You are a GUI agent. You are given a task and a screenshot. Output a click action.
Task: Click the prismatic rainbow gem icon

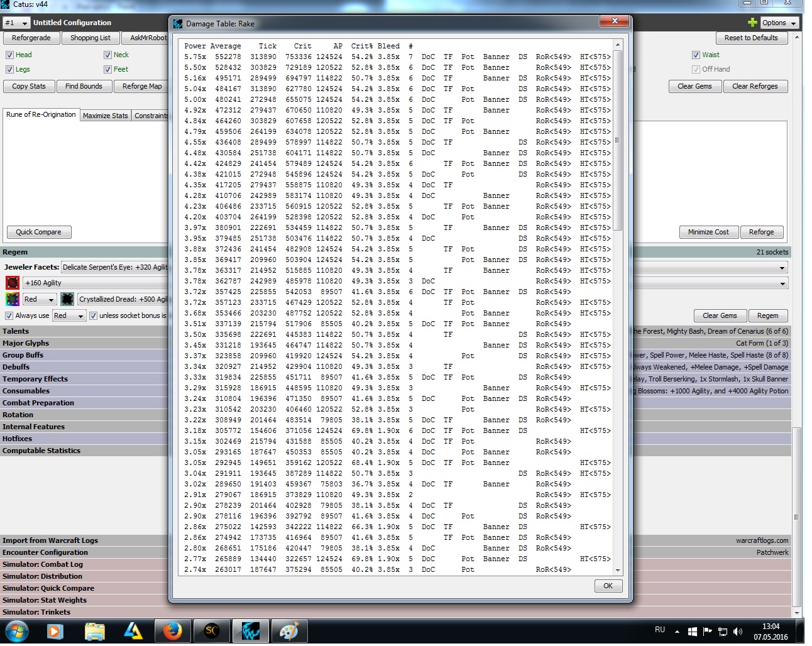(x=12, y=299)
